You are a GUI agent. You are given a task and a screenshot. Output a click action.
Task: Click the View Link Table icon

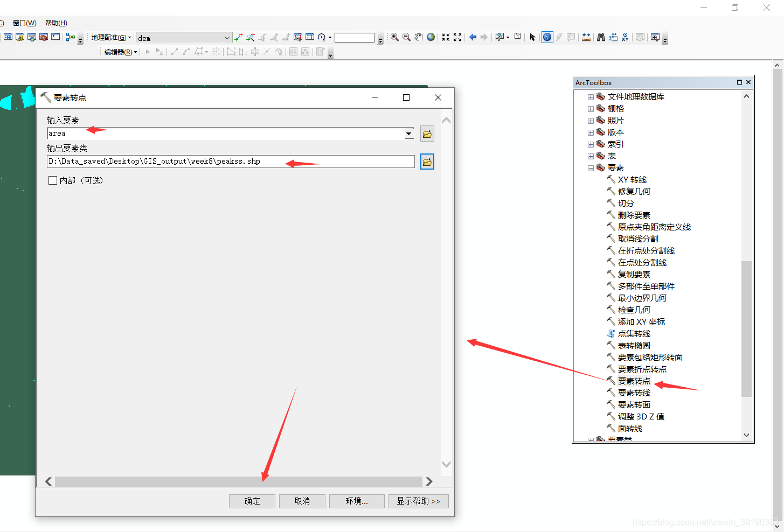[x=310, y=37]
